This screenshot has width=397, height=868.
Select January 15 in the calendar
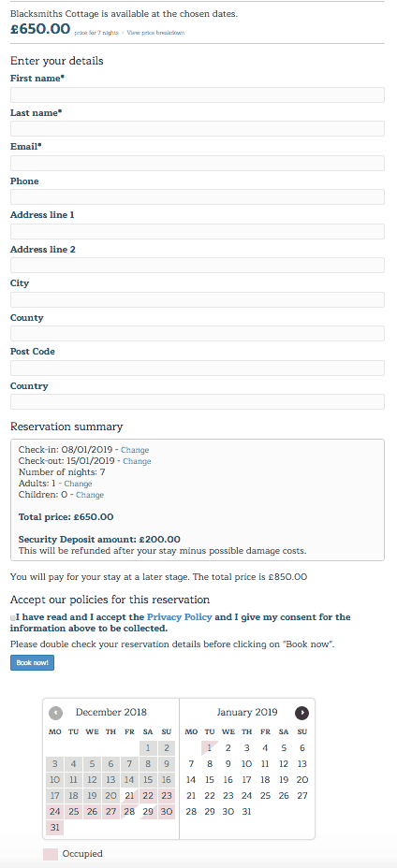[x=210, y=780]
